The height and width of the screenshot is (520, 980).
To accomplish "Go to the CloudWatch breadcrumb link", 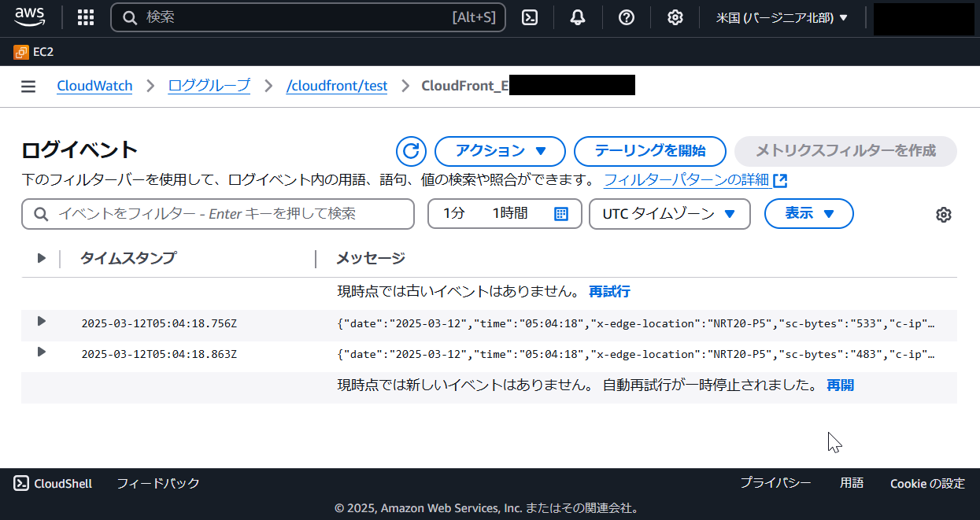I will pos(94,86).
